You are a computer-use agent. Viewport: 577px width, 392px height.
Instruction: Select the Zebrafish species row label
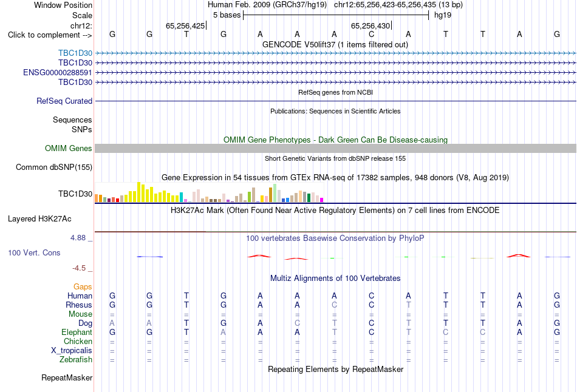point(76,360)
